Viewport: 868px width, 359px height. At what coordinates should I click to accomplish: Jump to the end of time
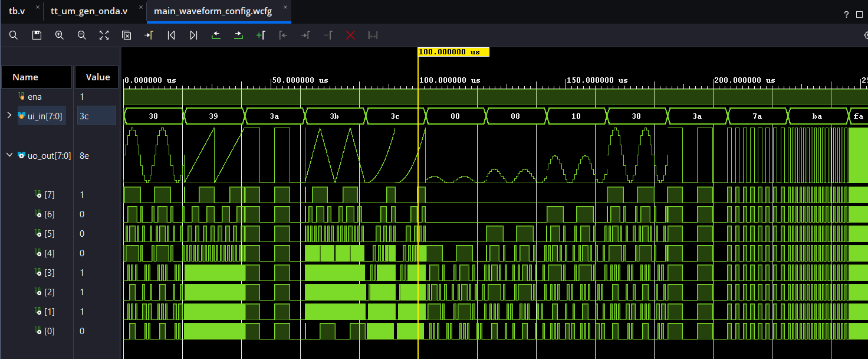[193, 35]
